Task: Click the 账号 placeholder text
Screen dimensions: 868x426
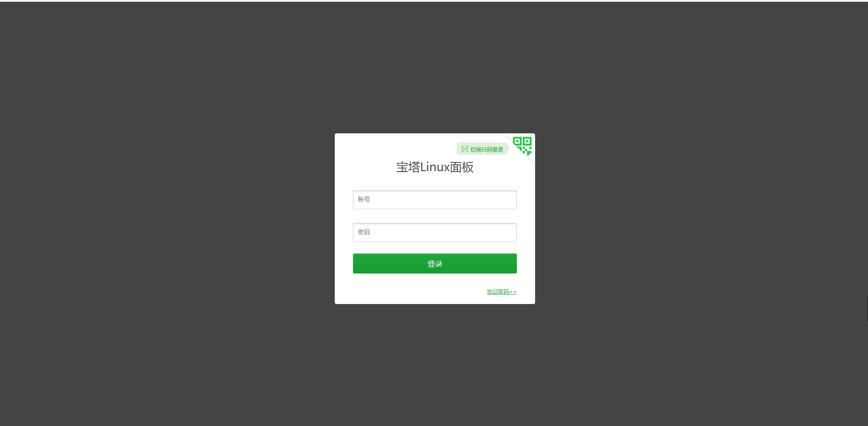Action: pyautogui.click(x=364, y=199)
